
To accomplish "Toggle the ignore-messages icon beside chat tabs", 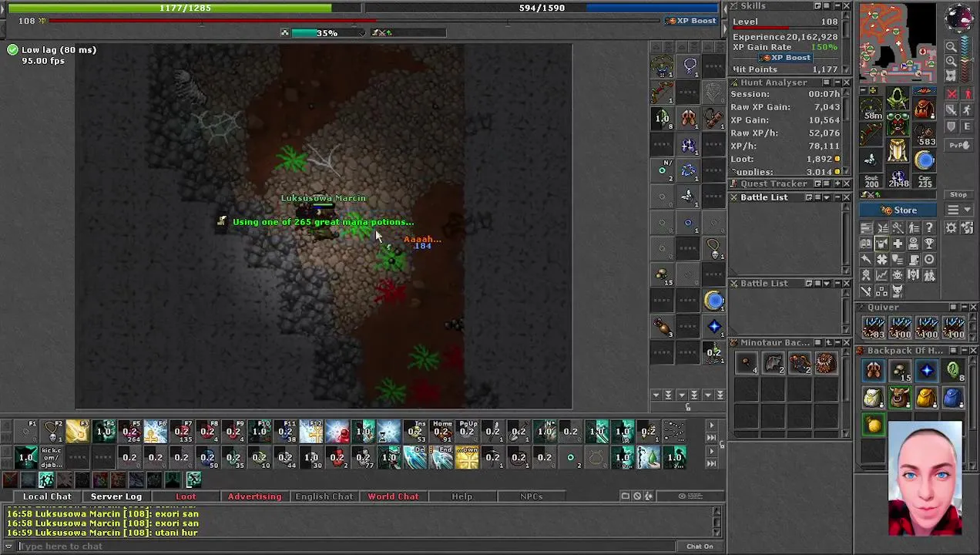I will click(x=637, y=496).
